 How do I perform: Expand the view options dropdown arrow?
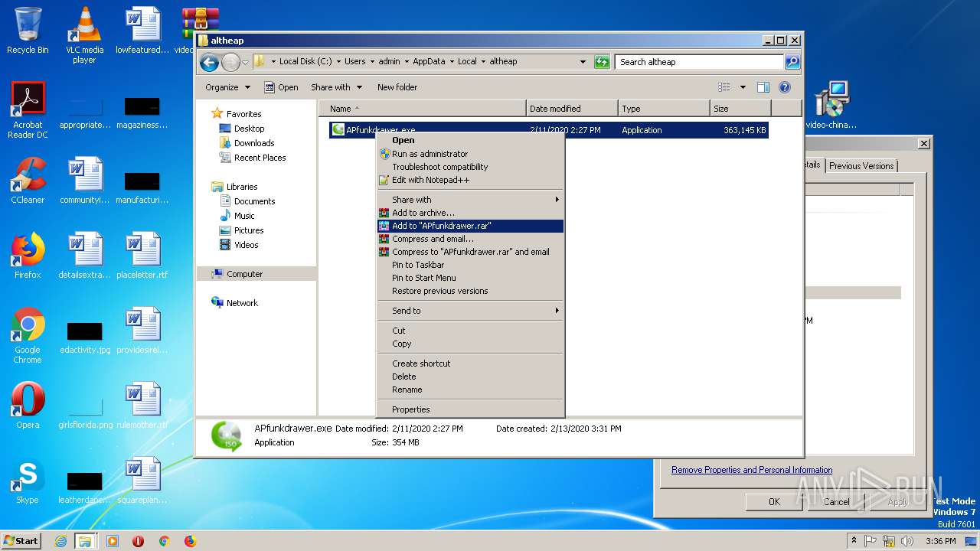pos(743,87)
